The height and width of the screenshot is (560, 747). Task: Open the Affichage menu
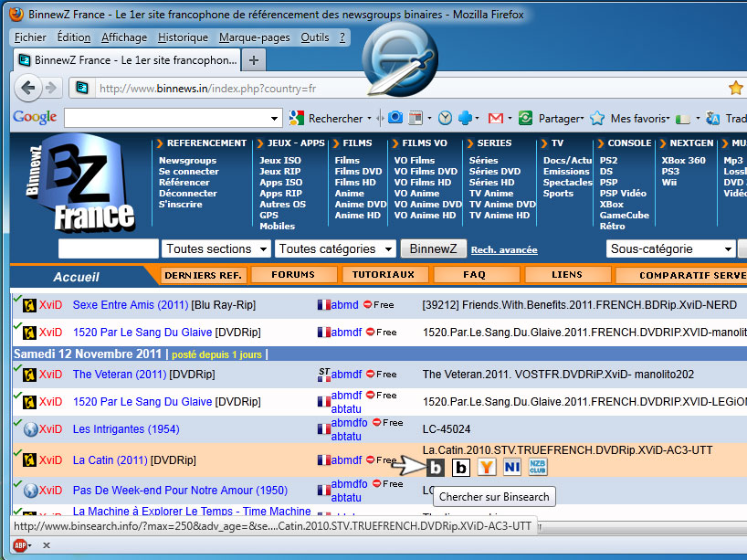124,37
